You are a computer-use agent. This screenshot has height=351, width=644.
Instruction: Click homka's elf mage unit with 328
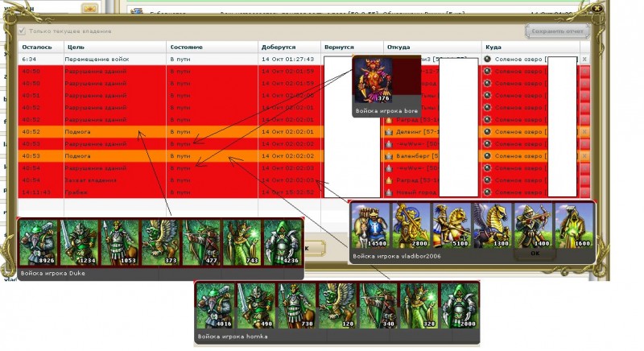point(419,306)
